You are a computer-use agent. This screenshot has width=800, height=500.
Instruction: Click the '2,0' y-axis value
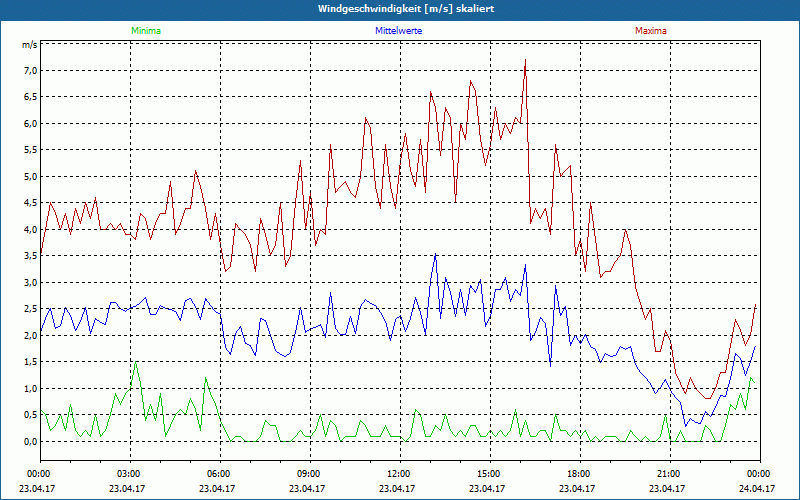30,336
